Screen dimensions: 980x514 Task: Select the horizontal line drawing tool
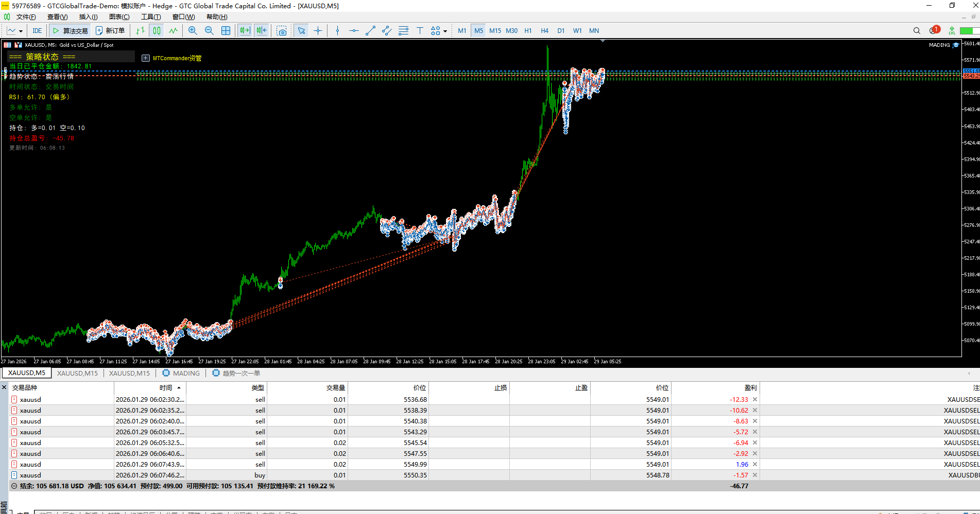click(354, 31)
